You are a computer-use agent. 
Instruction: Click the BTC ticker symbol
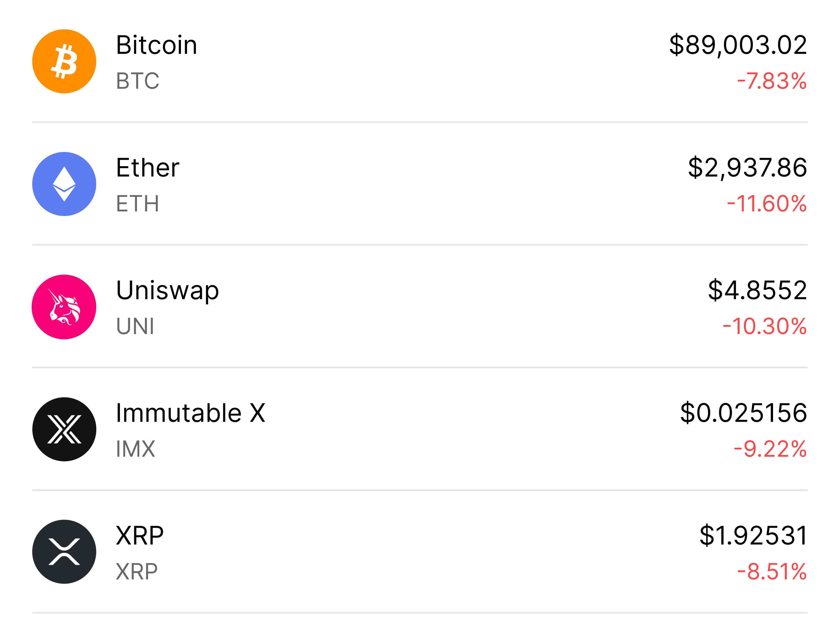[x=138, y=81]
